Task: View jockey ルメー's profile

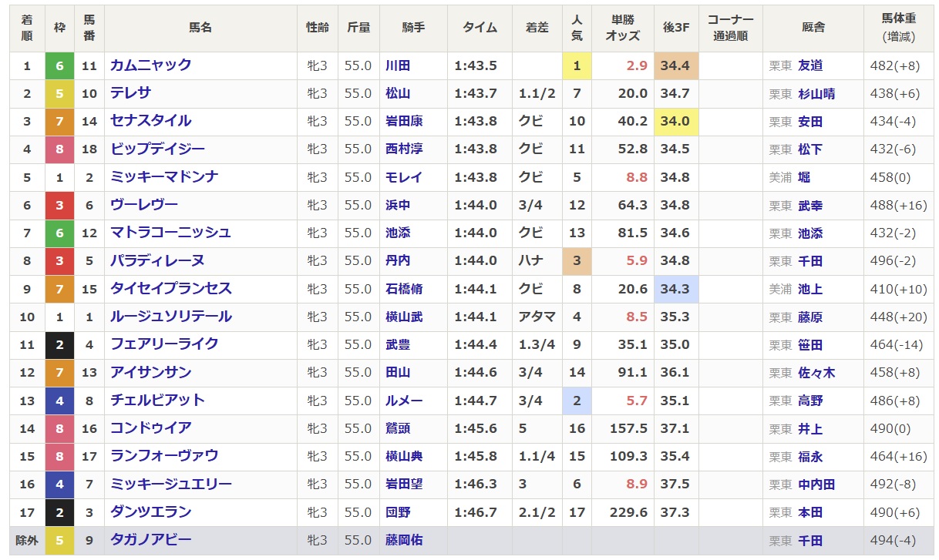Action: tap(404, 401)
